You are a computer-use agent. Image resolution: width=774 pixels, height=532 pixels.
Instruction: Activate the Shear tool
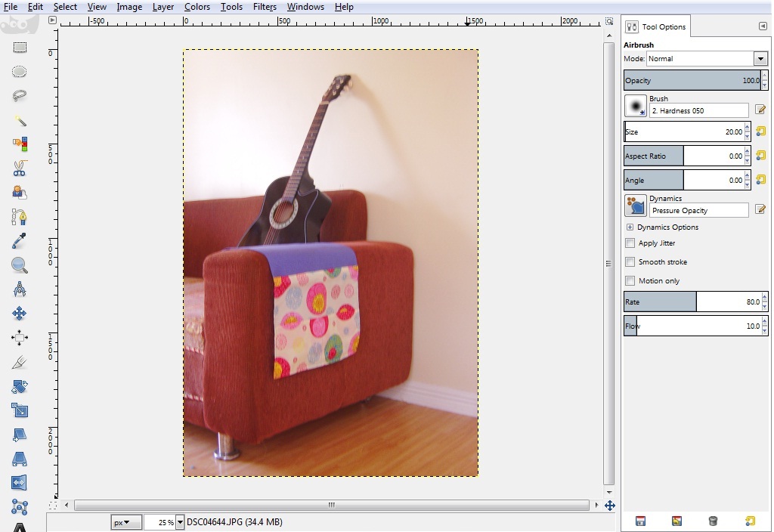[20, 435]
